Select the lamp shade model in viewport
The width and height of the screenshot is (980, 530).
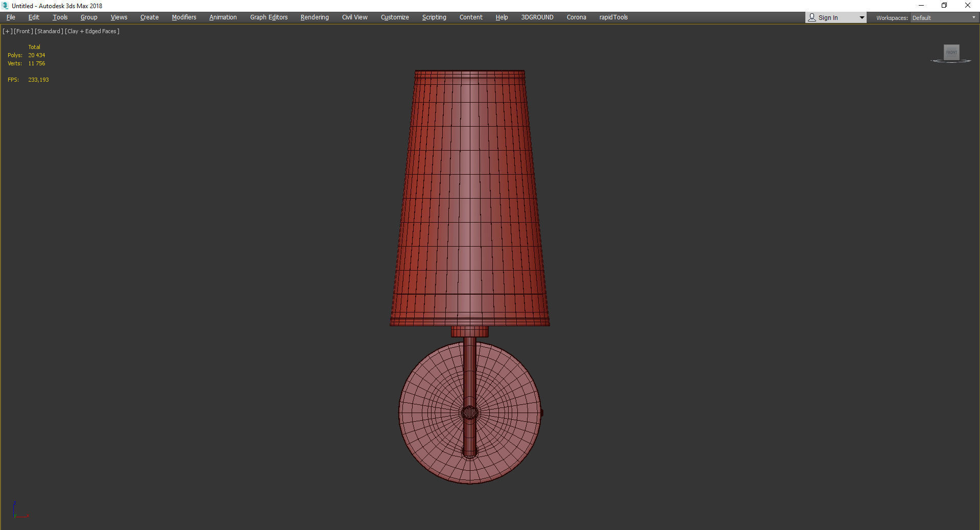click(x=469, y=198)
